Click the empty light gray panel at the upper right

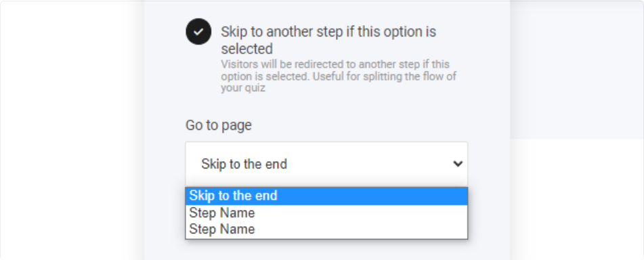point(577,70)
